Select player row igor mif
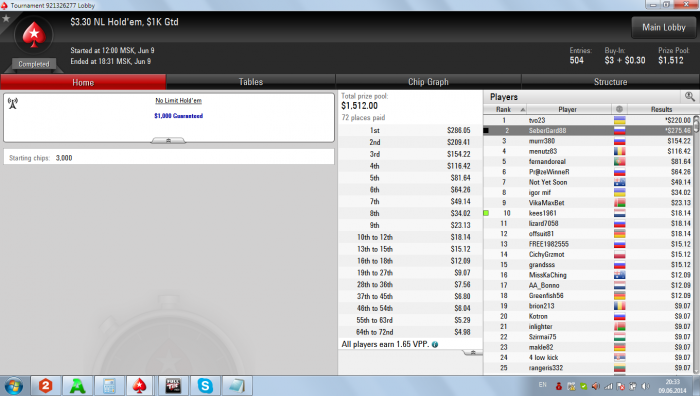Image resolution: width=700 pixels, height=396 pixels. pos(588,192)
